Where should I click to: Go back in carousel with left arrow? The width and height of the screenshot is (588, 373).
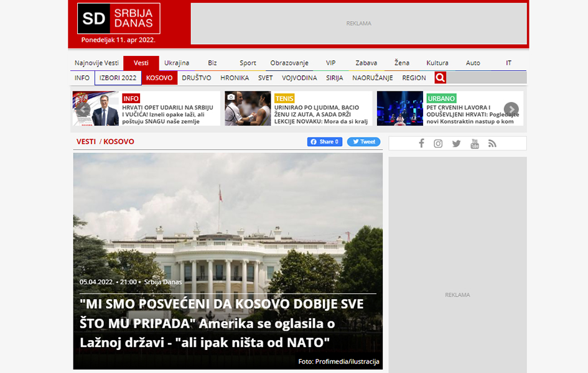tap(83, 108)
